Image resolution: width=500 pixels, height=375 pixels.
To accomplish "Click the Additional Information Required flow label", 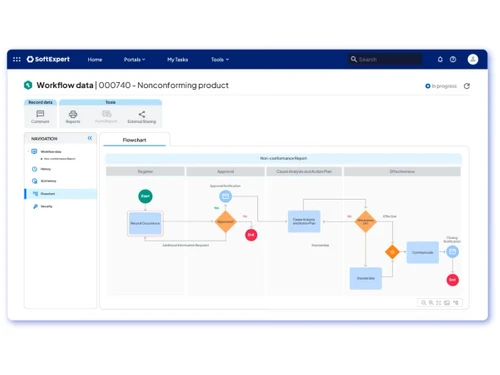I will (x=186, y=245).
